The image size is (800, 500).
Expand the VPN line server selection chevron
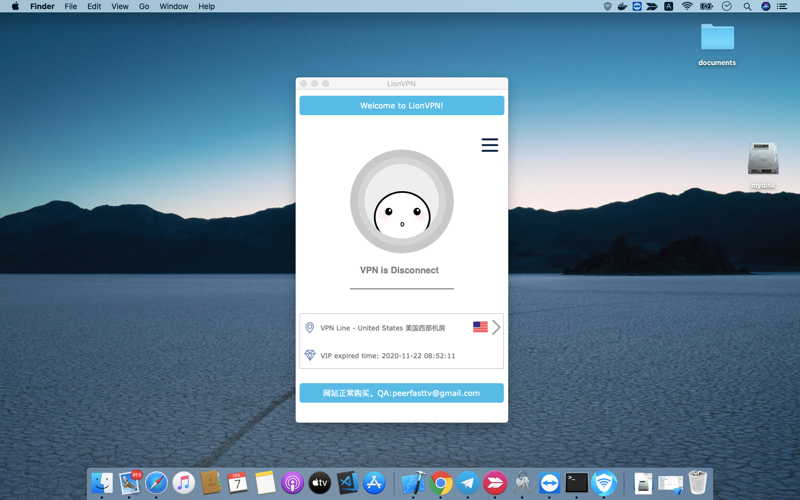point(496,327)
